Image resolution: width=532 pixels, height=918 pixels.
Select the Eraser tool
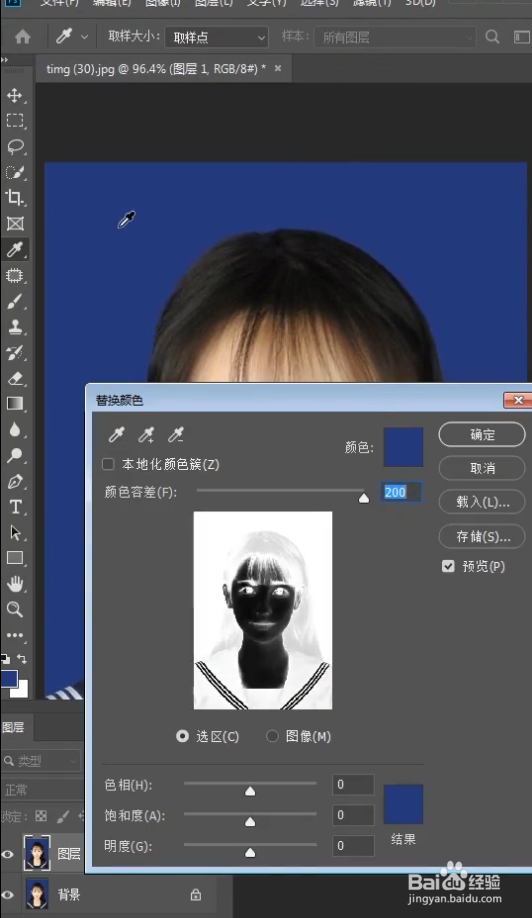(x=15, y=378)
